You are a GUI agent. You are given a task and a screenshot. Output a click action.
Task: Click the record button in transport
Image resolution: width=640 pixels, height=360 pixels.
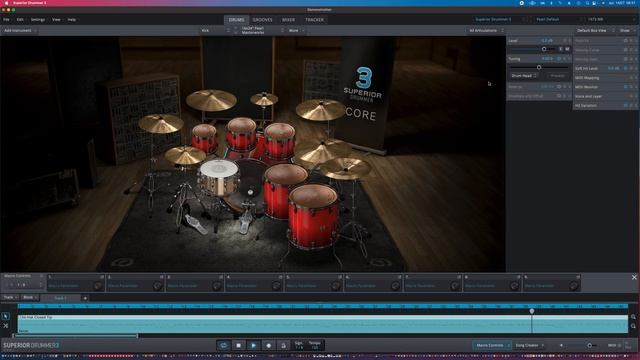tap(269, 345)
